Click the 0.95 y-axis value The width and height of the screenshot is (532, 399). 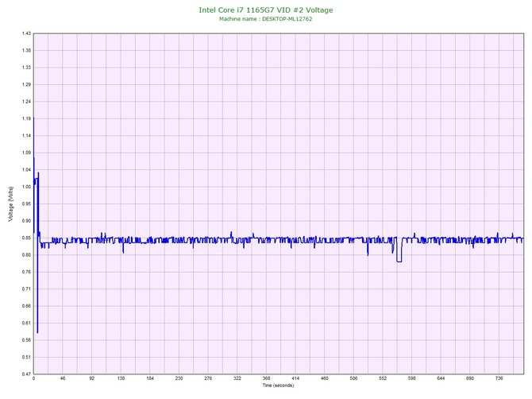(26, 203)
